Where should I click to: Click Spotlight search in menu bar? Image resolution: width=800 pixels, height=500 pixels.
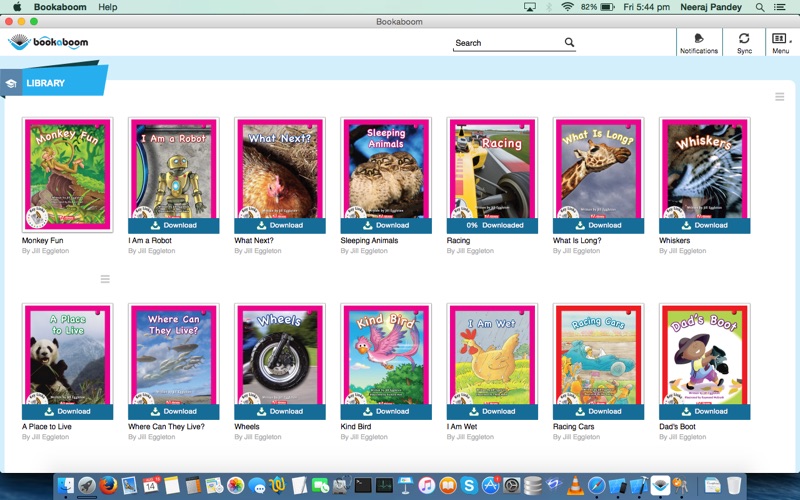(760, 7)
